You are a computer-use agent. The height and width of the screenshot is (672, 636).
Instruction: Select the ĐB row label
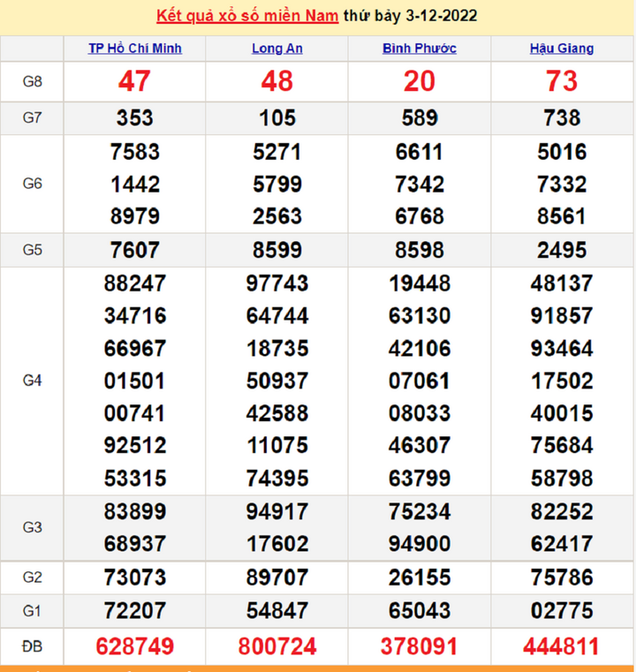pyautogui.click(x=32, y=646)
